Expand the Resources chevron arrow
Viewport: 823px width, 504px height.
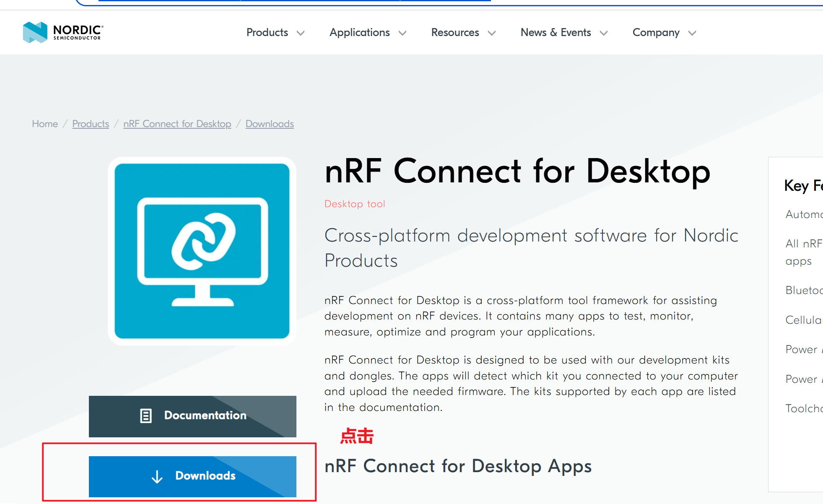(x=492, y=33)
